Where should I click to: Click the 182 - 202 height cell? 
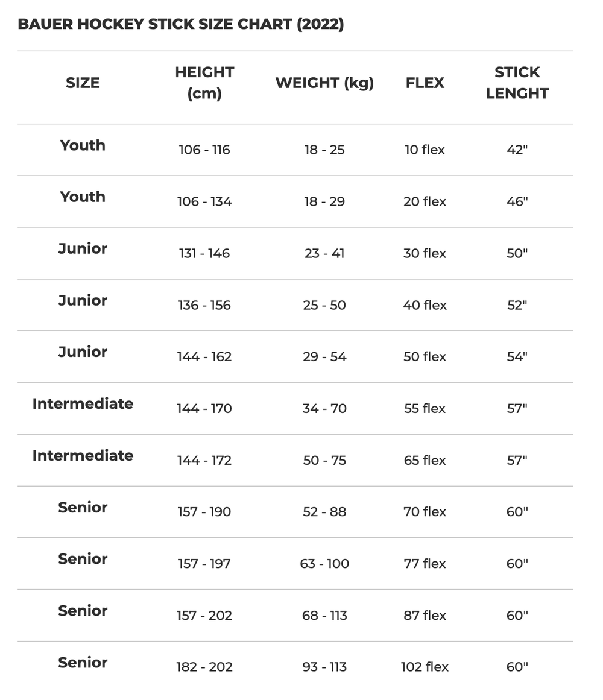[204, 667]
